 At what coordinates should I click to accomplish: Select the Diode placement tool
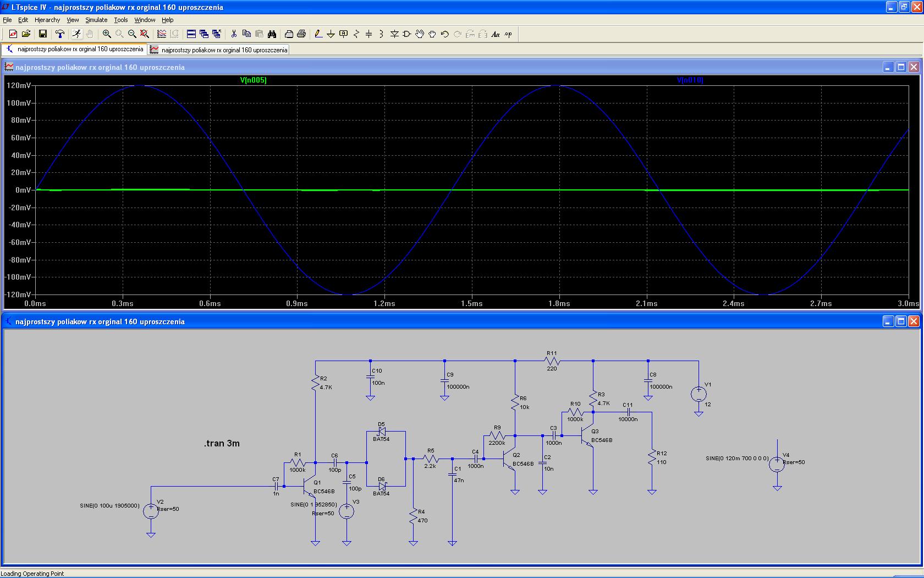(x=394, y=34)
